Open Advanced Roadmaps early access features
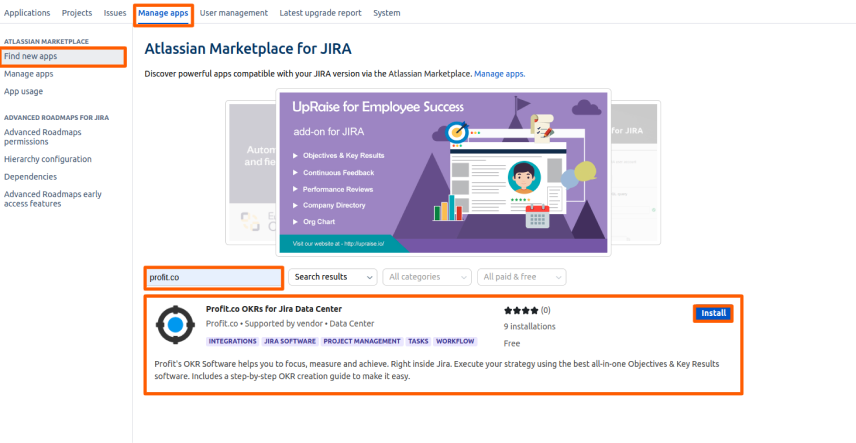 click(x=53, y=199)
